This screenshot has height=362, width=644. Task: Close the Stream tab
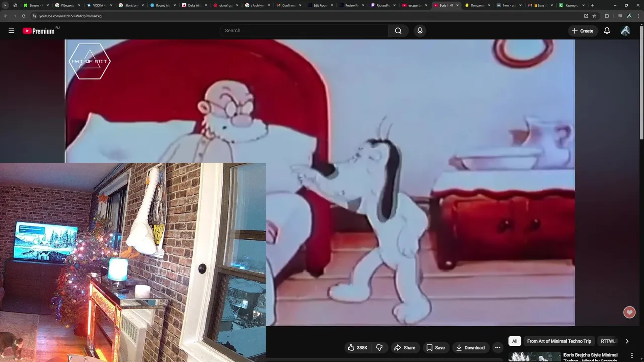[47, 5]
